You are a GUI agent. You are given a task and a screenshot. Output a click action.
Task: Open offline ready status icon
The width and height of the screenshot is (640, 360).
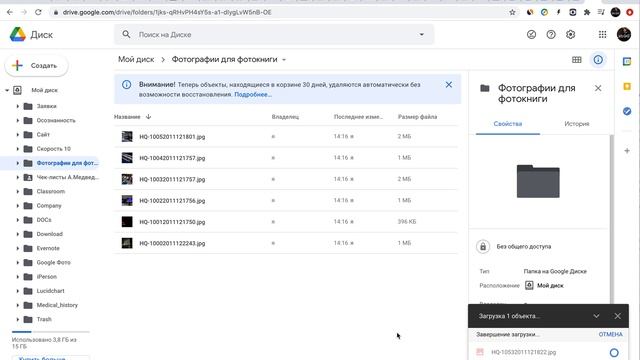point(531,35)
